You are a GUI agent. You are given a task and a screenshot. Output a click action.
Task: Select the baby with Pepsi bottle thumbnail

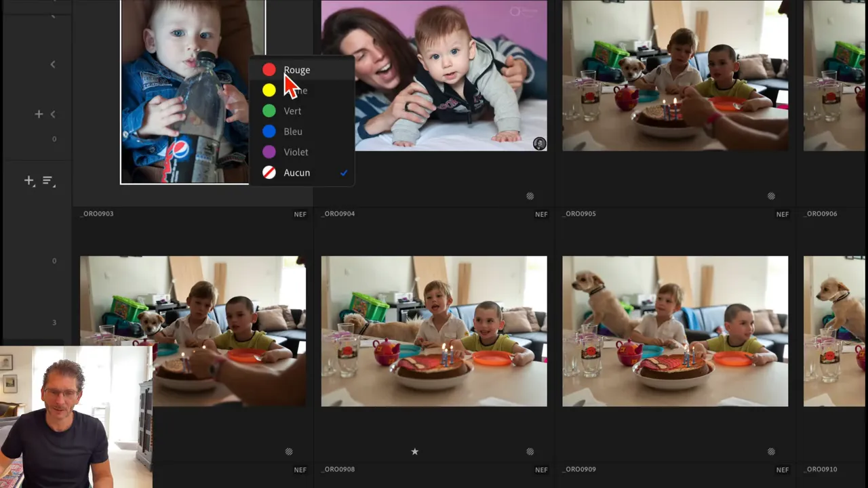(184, 91)
